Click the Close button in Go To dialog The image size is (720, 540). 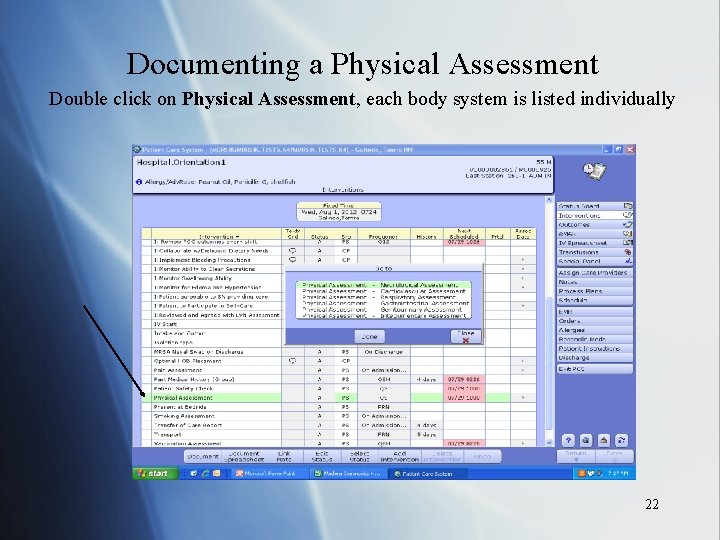coord(466,337)
